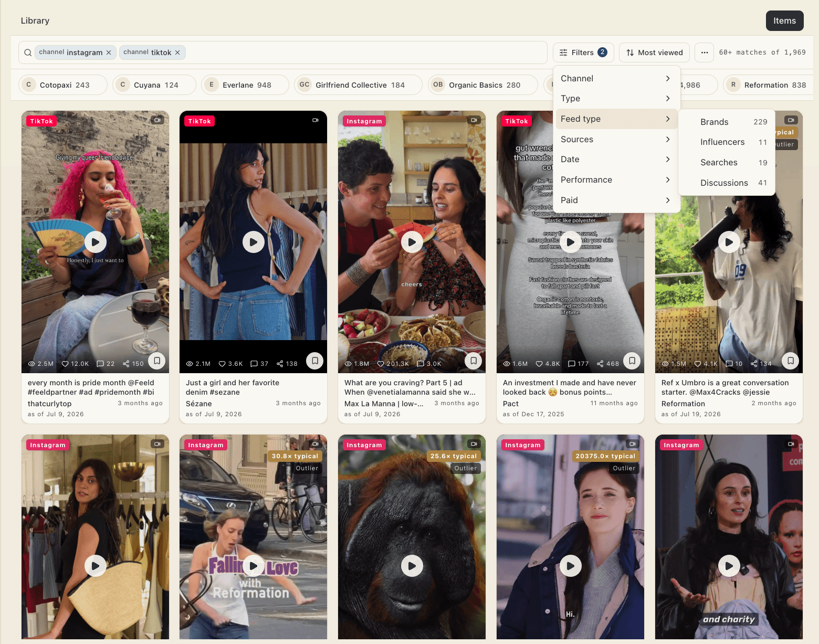Expand the Performance filter submenu
This screenshot has height=644, width=819.
coord(617,180)
